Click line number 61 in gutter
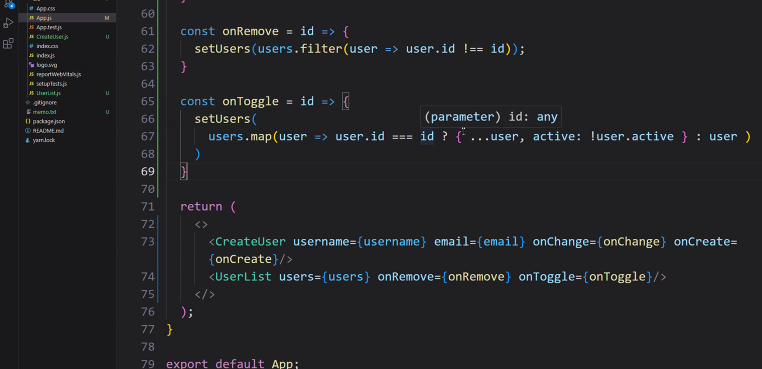This screenshot has height=369, width=762. (147, 31)
